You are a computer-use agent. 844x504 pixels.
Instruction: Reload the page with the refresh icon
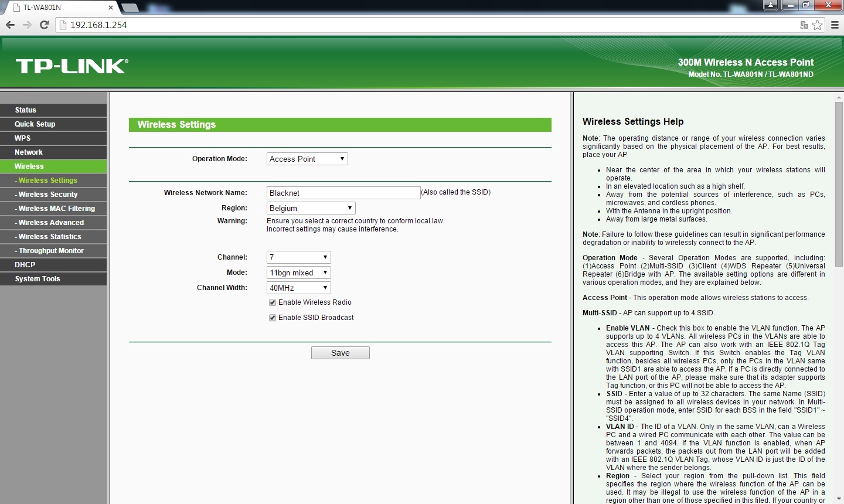coord(44,25)
